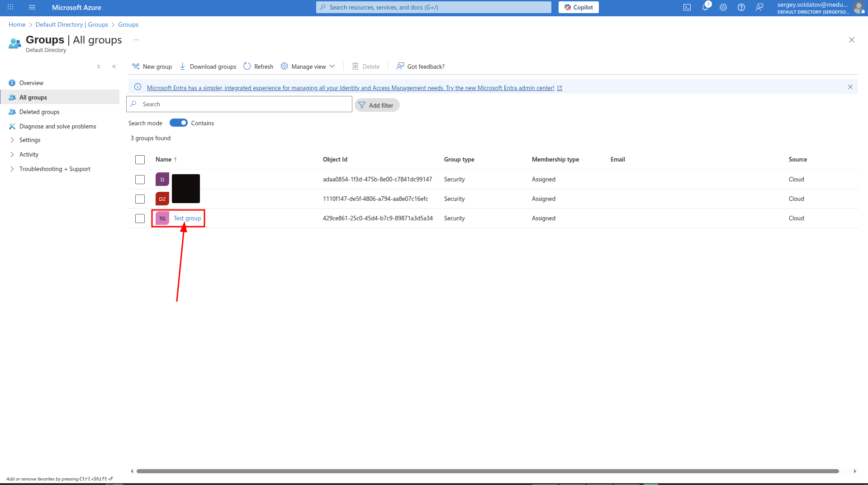
Task: Dismiss the Entra info banner
Action: (x=850, y=87)
